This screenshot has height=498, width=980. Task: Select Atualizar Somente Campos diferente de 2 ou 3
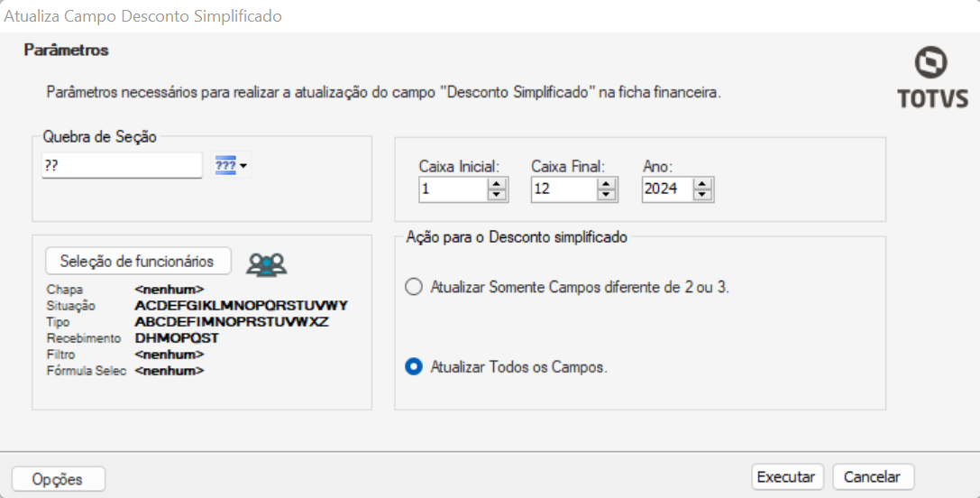pyautogui.click(x=414, y=287)
